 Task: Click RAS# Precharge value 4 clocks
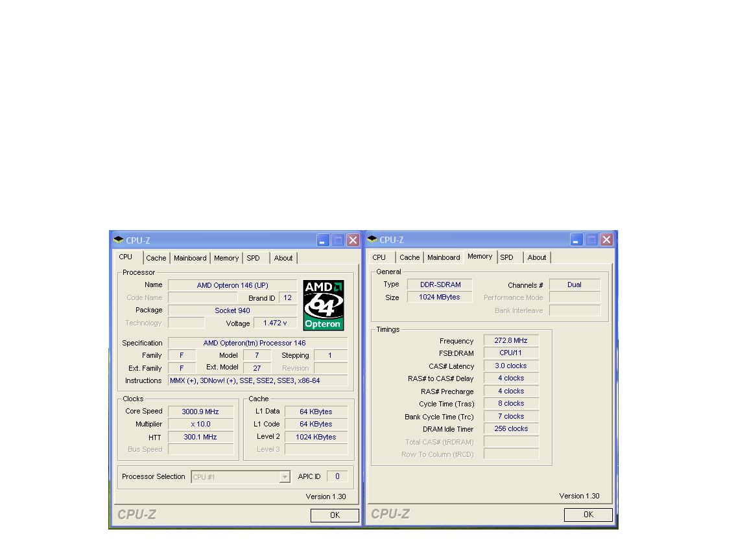511,391
